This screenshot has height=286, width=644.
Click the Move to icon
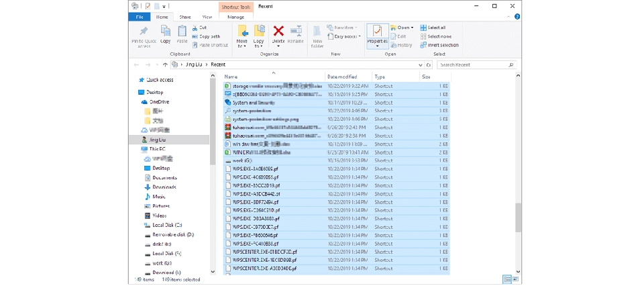pyautogui.click(x=242, y=34)
